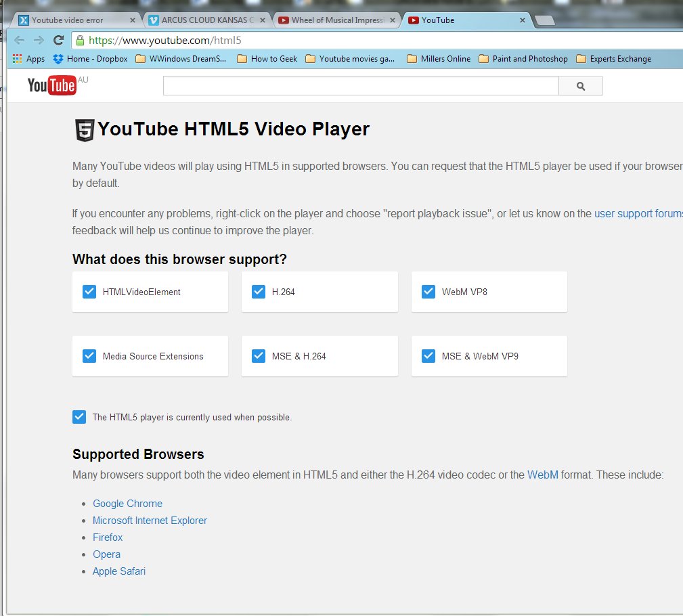Screen dimensions: 683x616
Task: Click the WebM VP8 checkbox
Action: coord(428,292)
